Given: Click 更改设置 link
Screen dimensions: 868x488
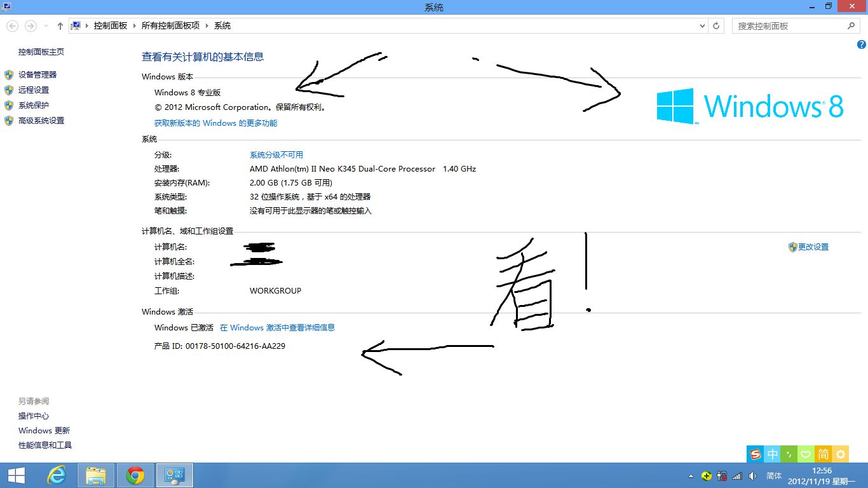Looking at the screenshot, I should [x=813, y=247].
